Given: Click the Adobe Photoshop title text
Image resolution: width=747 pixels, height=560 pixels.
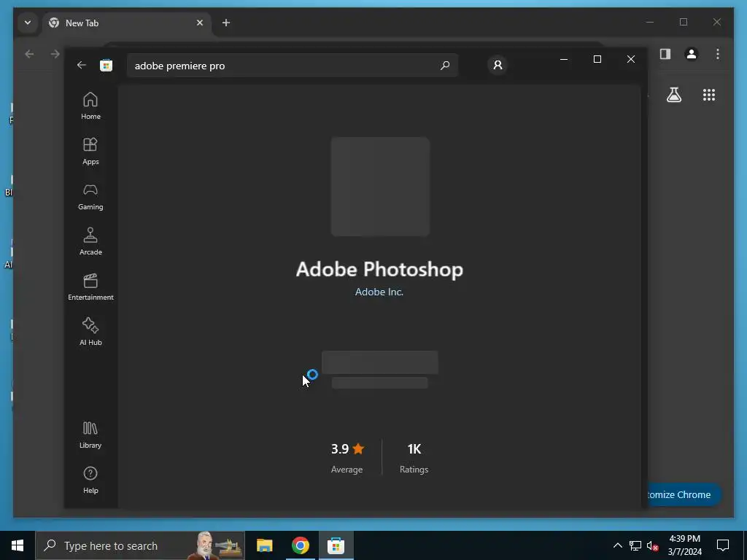Looking at the screenshot, I should point(379,269).
